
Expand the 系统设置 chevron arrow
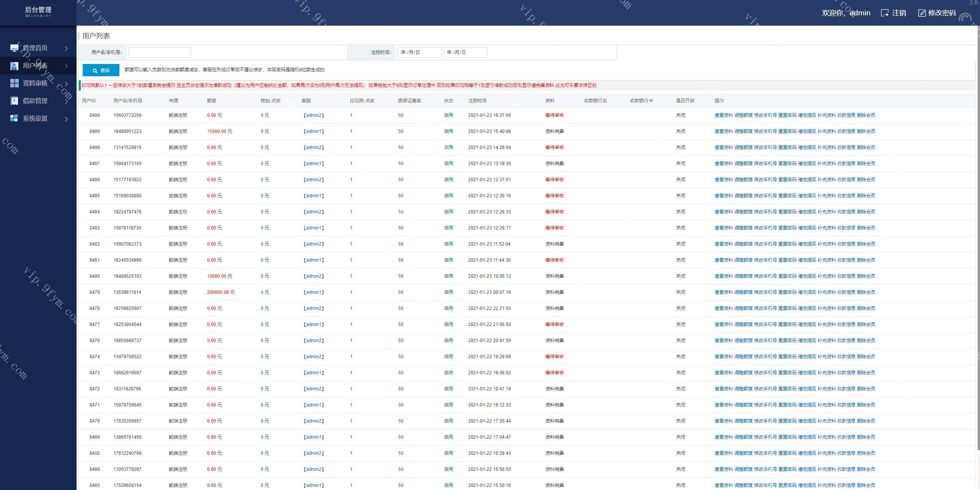66,119
